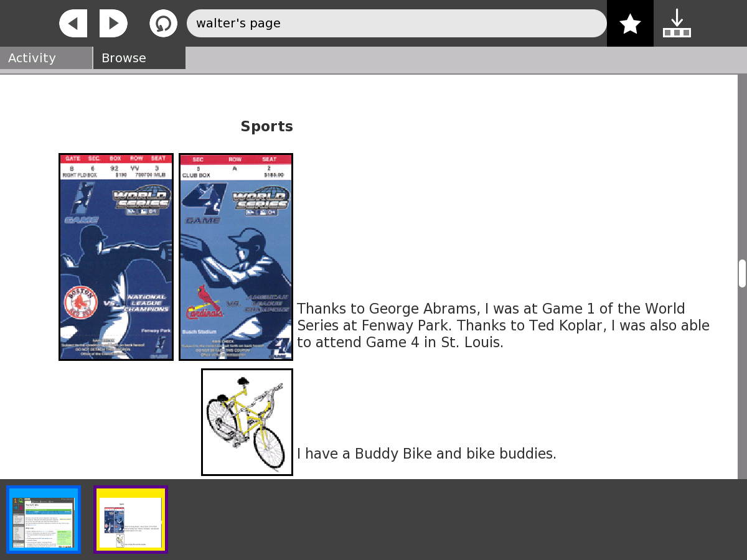Click the Boston Red Sox logo on ticket
The image size is (747, 560).
coord(82,303)
